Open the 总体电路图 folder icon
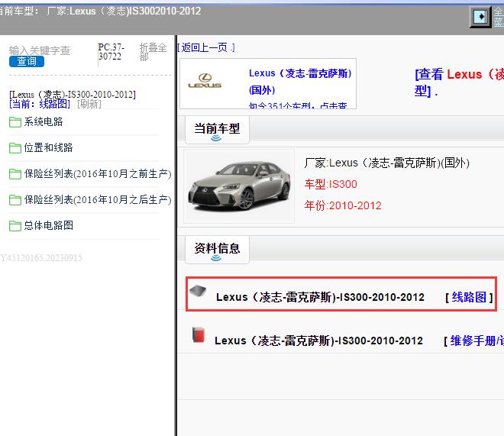Image resolution: width=504 pixels, height=436 pixels. click(x=15, y=226)
